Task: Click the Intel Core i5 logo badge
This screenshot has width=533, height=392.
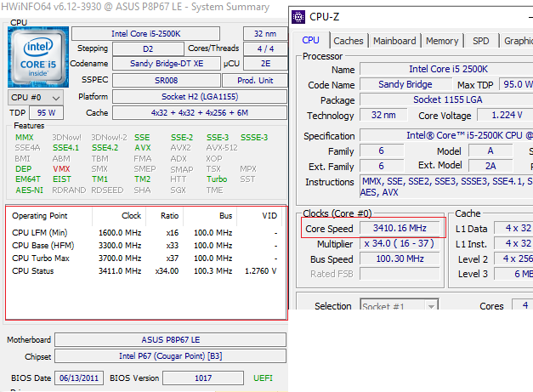Action: [x=38, y=57]
